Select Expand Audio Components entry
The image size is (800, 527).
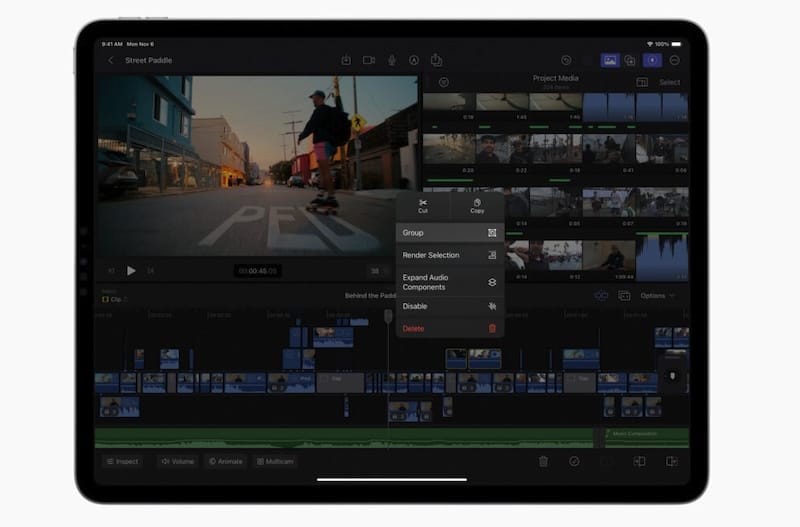(450, 282)
